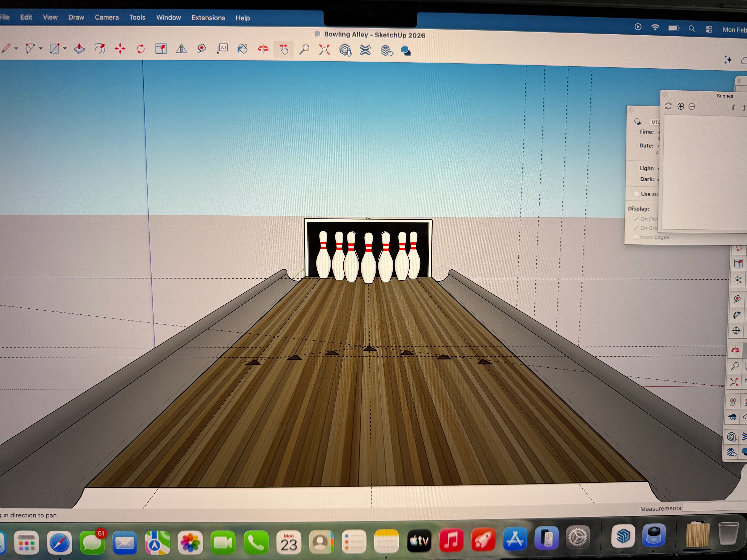Click the Update Scene refresh button
The width and height of the screenshot is (747, 560).
[668, 106]
